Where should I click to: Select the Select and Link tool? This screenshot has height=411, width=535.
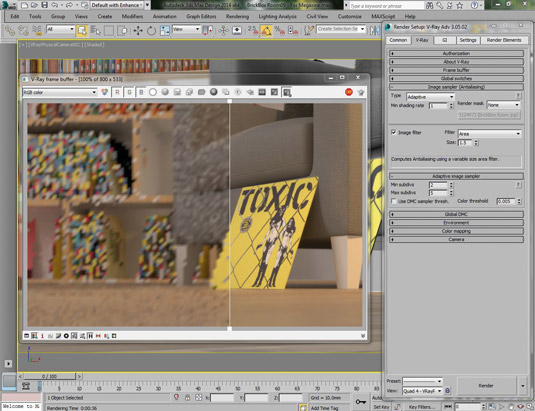10,30
